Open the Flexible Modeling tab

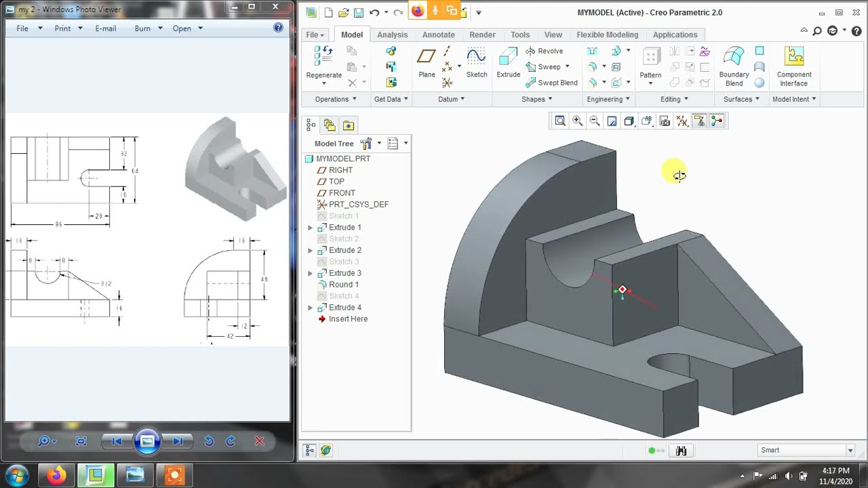click(x=607, y=35)
